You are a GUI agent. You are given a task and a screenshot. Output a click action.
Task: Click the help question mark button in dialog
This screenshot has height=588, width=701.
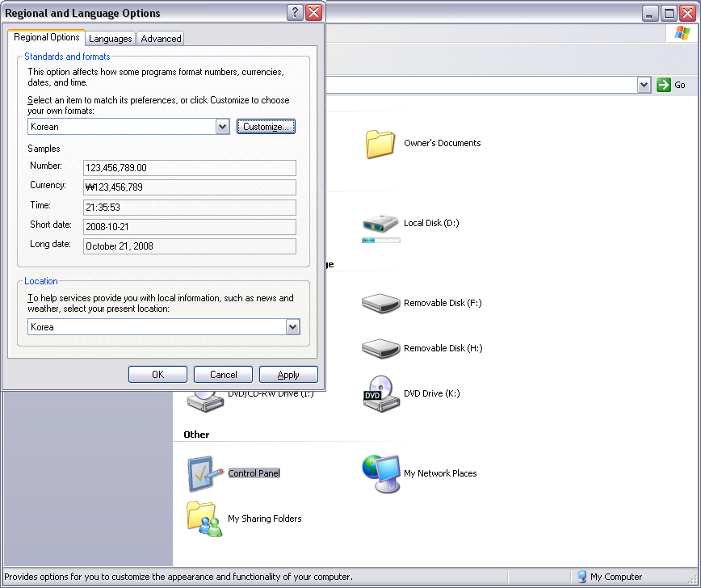point(295,13)
